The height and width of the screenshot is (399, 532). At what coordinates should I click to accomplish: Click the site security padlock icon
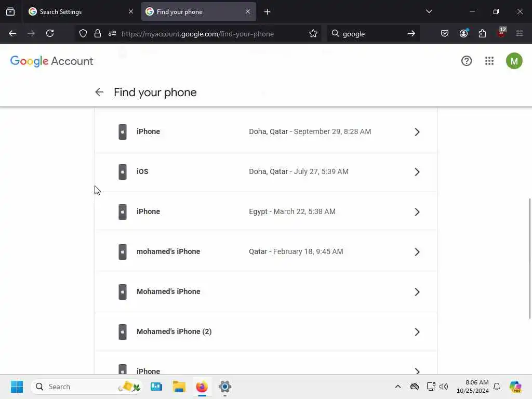point(98,34)
